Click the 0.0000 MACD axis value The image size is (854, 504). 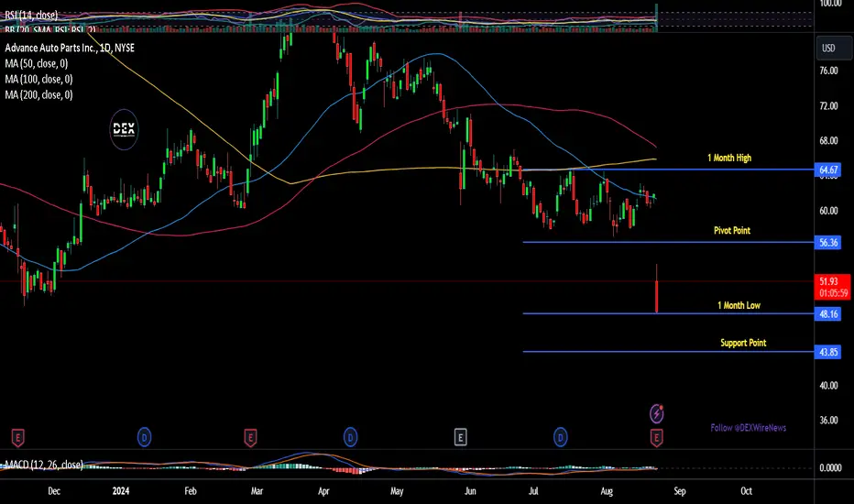point(830,467)
